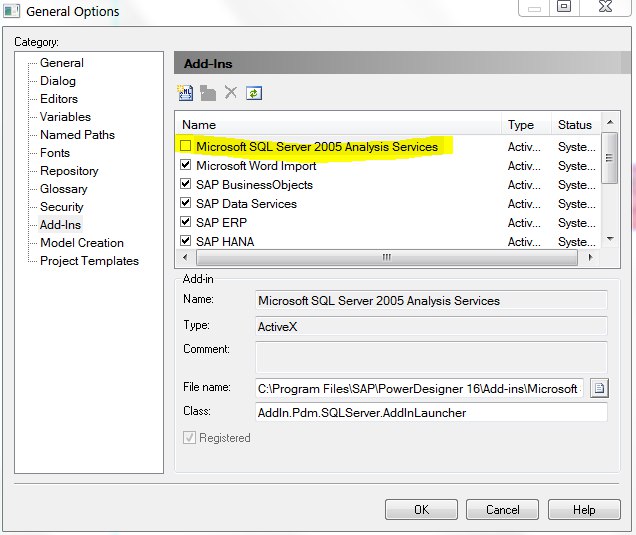This screenshot has height=535, width=636.
Task: Click the horizontal scrollbar thumb under the list
Action: click(x=387, y=257)
